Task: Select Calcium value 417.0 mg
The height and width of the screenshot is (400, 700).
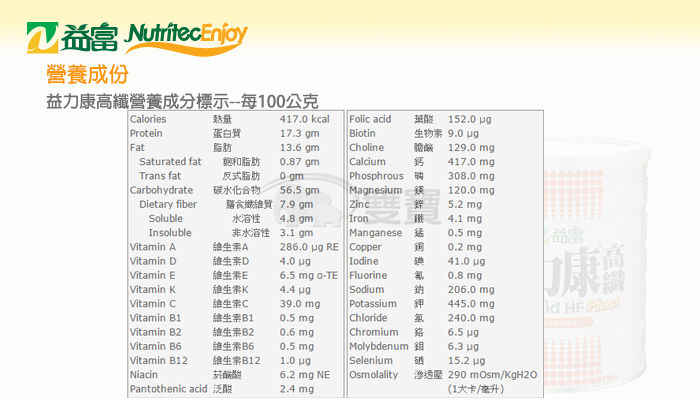Action: point(471,162)
